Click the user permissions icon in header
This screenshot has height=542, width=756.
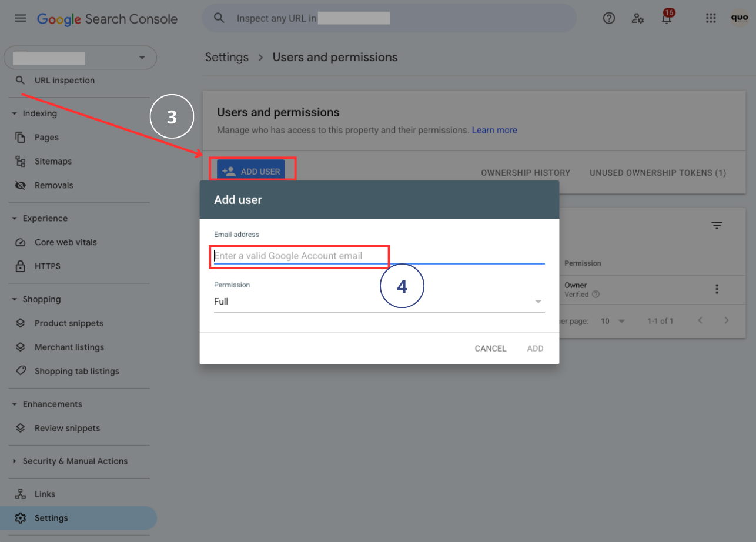click(638, 18)
